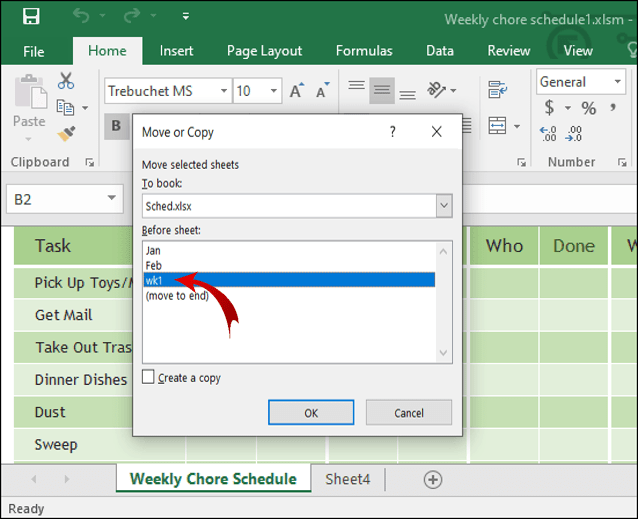Switch to the Insert ribbon tab
Screen dimensions: 638x519
[x=176, y=51]
